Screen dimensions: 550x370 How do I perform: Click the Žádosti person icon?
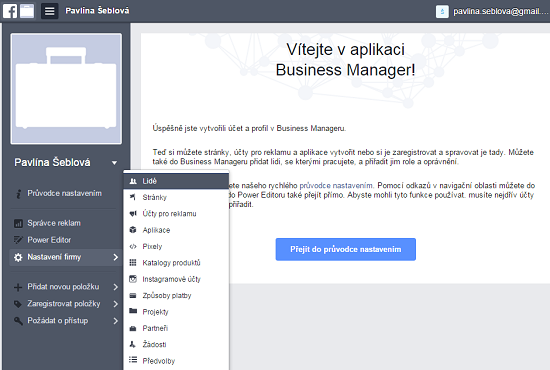pos(132,344)
